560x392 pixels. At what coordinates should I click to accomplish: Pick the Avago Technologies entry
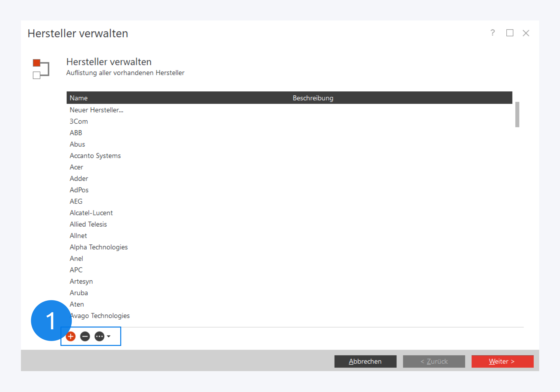(x=100, y=316)
